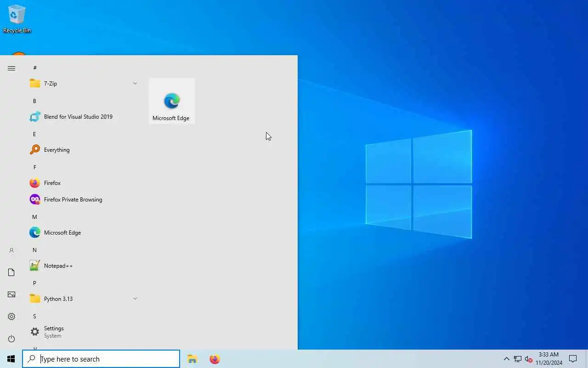Click the '7-Zip' folder name text
588x368 pixels.
coord(51,84)
